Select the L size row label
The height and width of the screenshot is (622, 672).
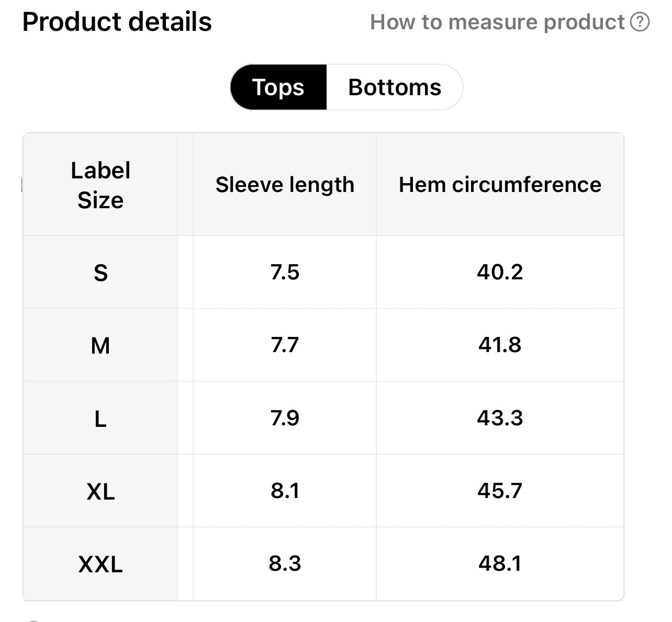100,419
